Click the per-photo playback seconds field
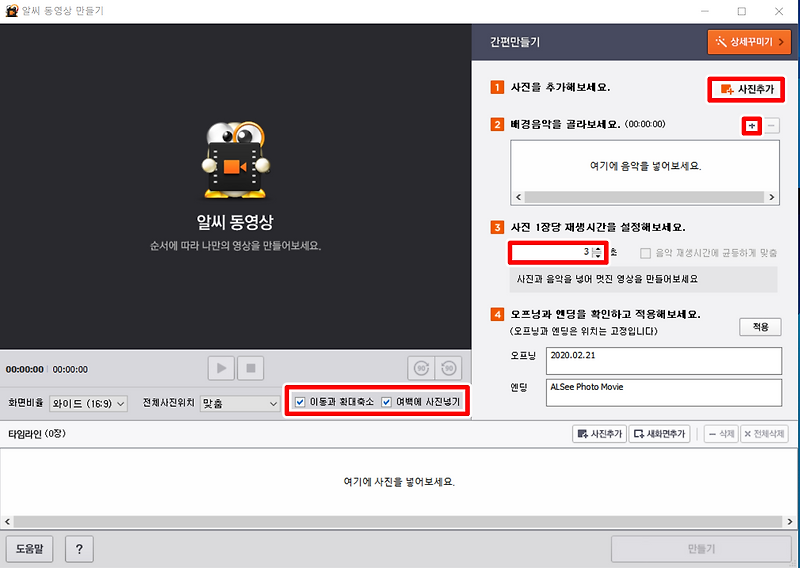 tap(552, 252)
